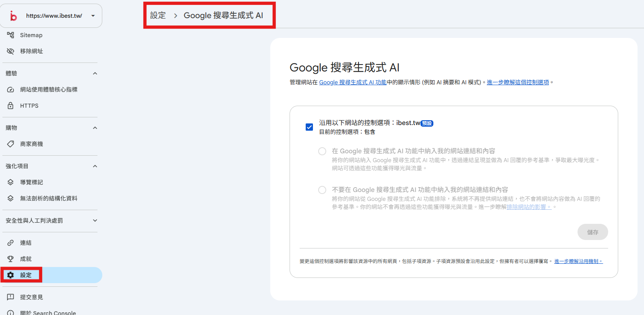Click the property URL https://www.ibest.tw/

pos(54,16)
